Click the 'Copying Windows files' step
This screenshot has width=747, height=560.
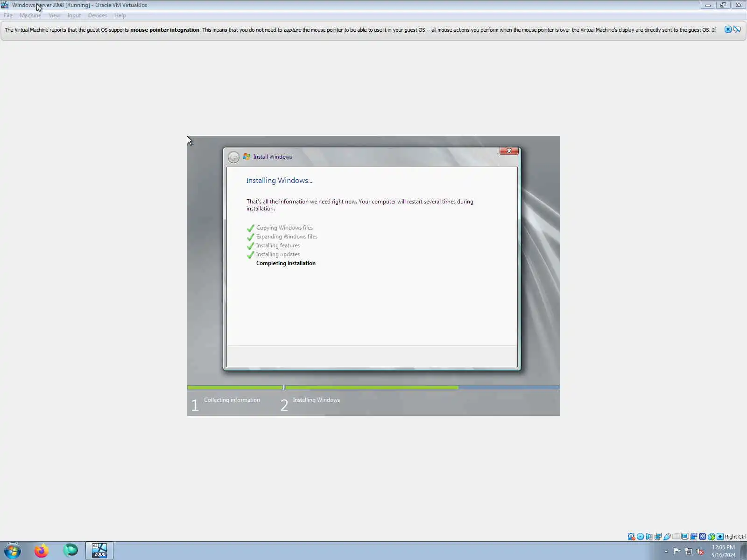(x=284, y=228)
